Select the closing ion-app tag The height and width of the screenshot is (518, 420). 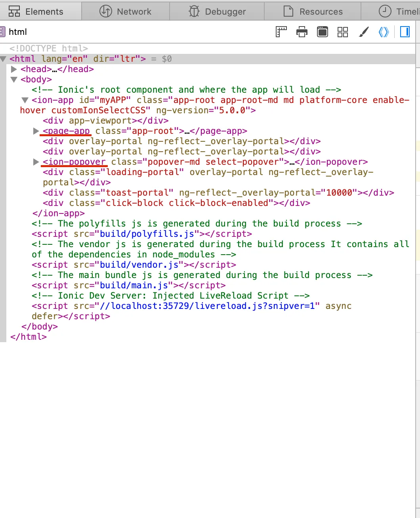coord(58,213)
